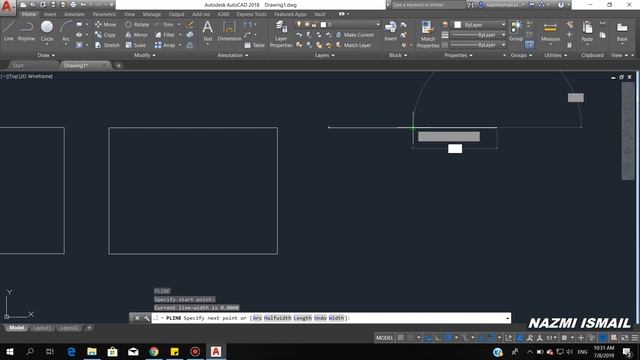This screenshot has height=360, width=640.
Task: Switch to the Insert ribbon tab
Action: pos(50,14)
